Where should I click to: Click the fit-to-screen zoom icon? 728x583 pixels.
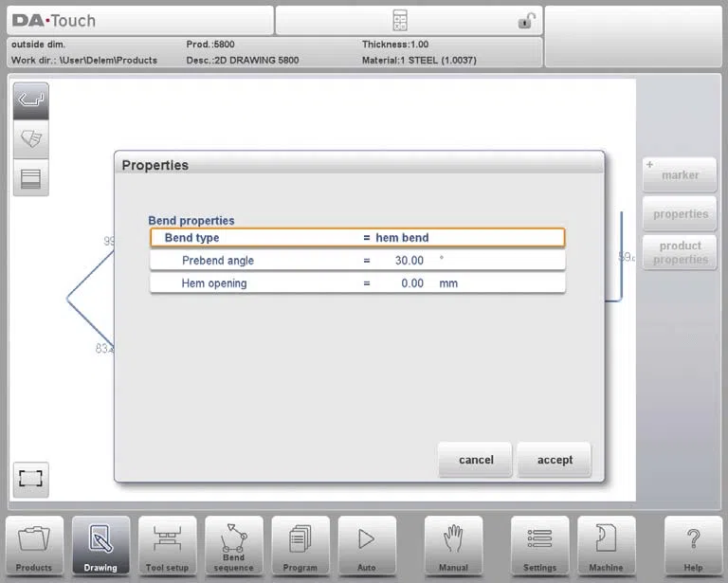click(x=30, y=479)
